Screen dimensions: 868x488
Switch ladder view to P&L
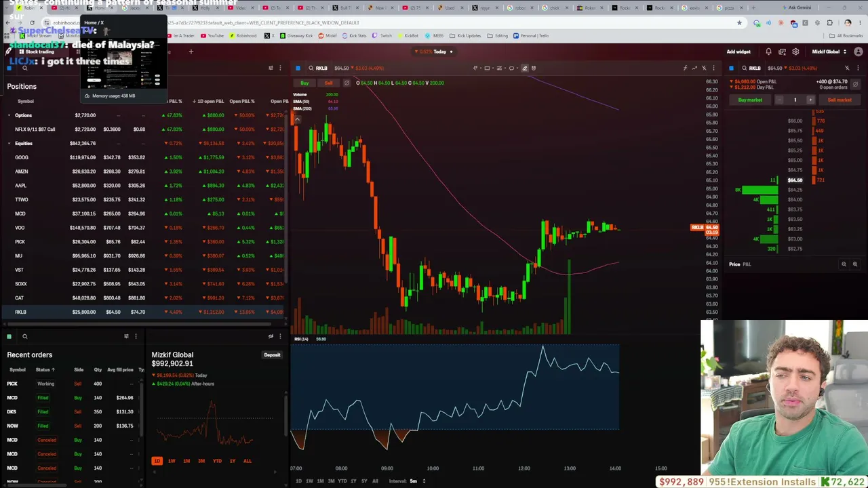tap(747, 264)
